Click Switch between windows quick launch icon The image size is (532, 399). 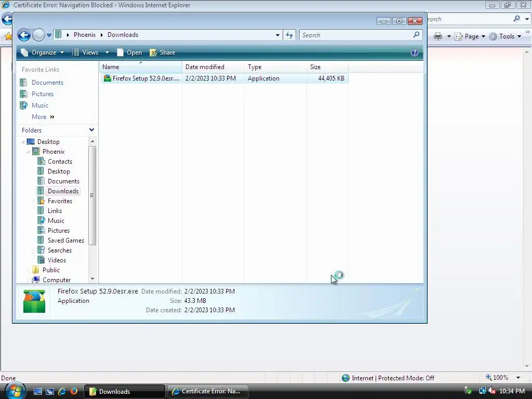[x=49, y=391]
